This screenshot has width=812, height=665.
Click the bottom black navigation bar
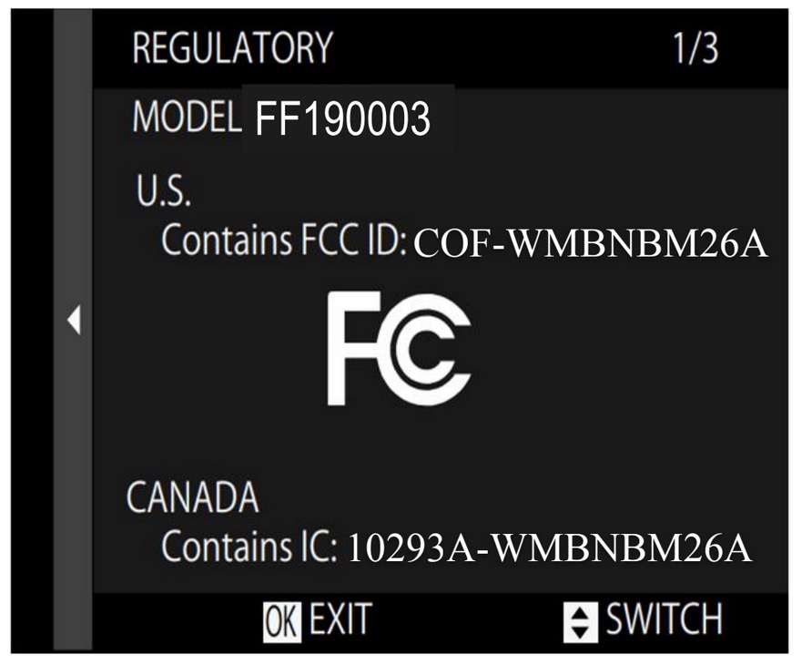point(441,621)
